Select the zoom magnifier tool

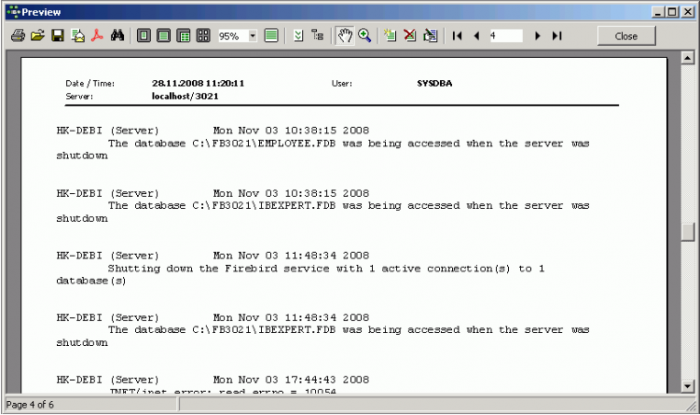click(x=365, y=36)
